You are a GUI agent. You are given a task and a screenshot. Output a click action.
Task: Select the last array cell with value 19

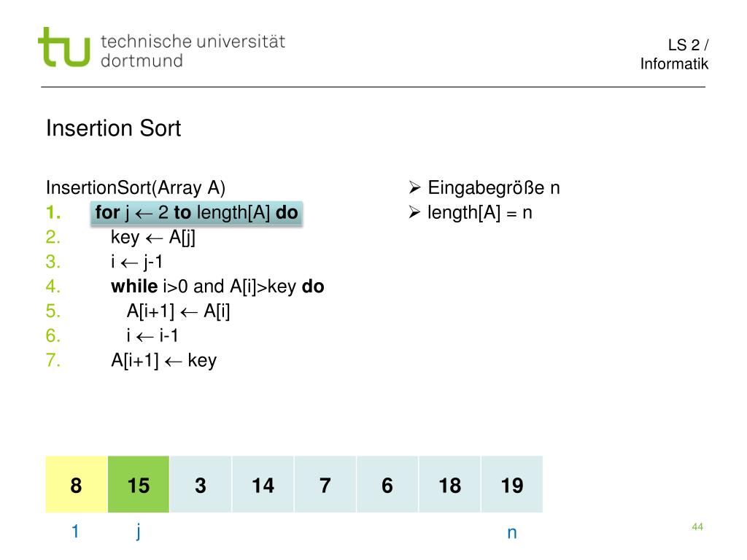[x=512, y=484]
